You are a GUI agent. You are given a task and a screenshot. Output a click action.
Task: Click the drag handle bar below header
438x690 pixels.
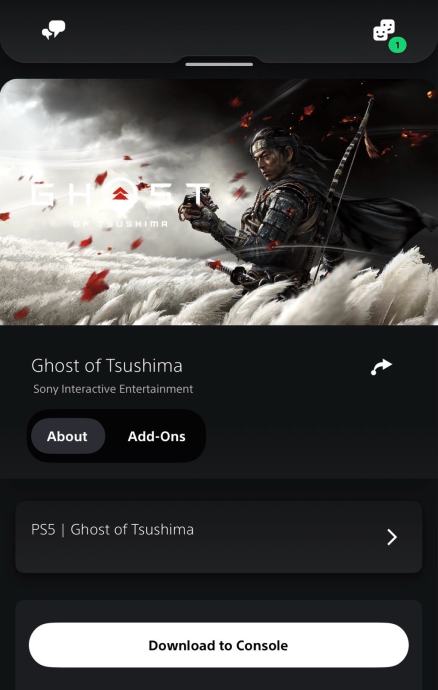219,64
